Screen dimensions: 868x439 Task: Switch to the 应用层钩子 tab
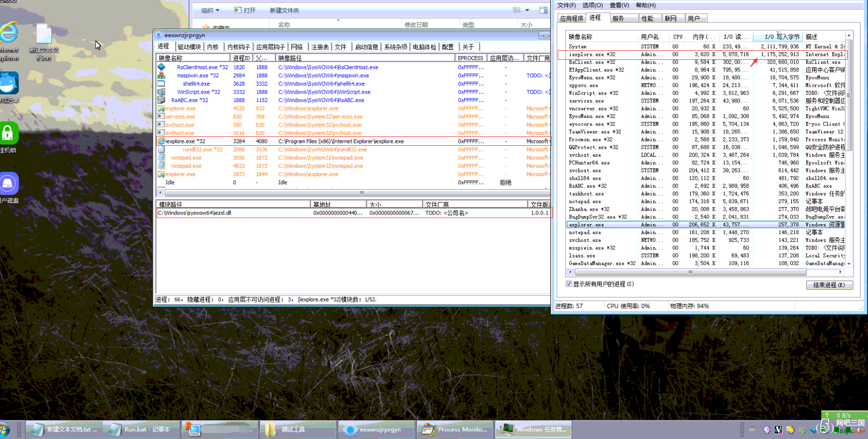(x=270, y=47)
